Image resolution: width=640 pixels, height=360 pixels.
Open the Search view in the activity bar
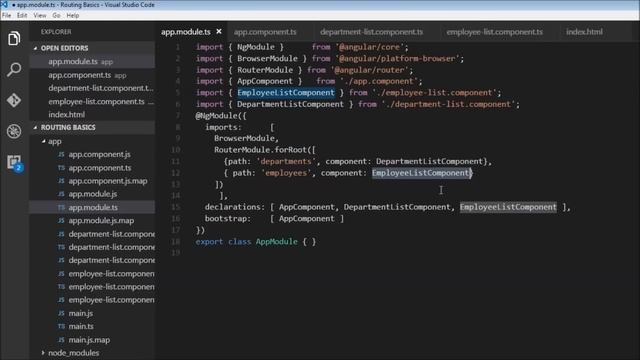14,69
